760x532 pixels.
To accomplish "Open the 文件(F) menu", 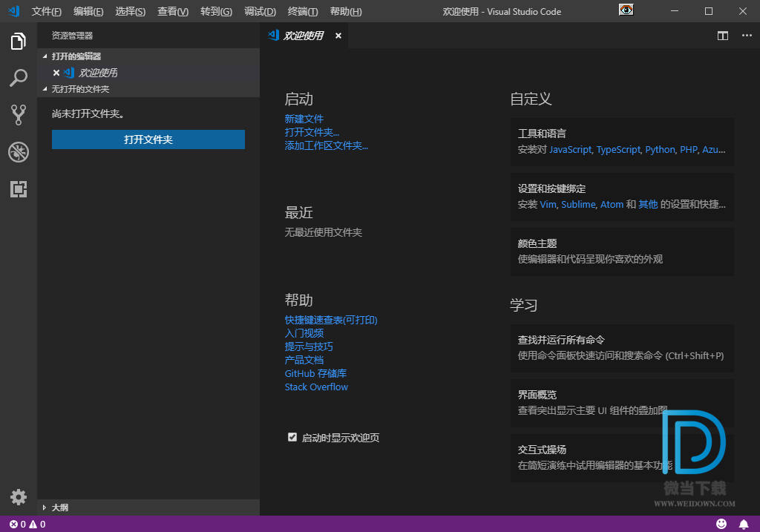I will pos(47,12).
